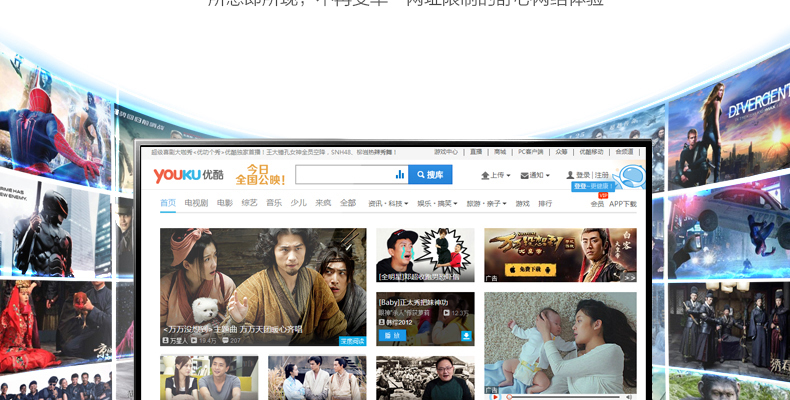Select the 电影 tab
The height and width of the screenshot is (400, 790).
pos(225,203)
